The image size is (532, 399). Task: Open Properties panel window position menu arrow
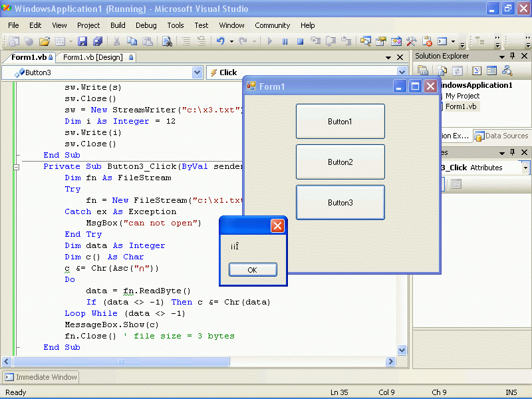point(502,153)
